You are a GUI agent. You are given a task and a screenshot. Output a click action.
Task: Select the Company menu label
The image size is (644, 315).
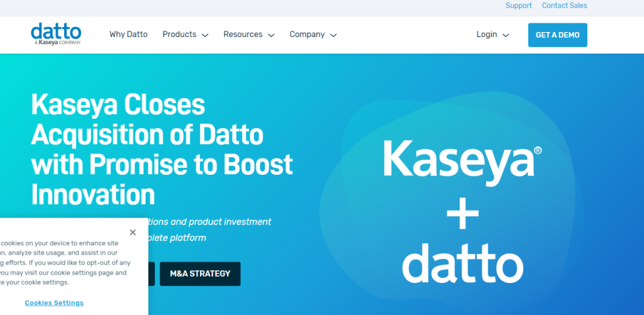307,35
